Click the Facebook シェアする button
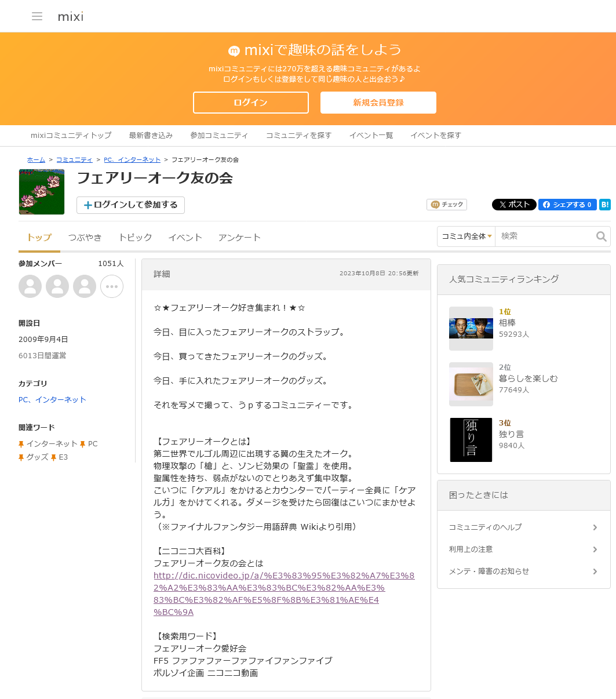616x699 pixels. [567, 205]
